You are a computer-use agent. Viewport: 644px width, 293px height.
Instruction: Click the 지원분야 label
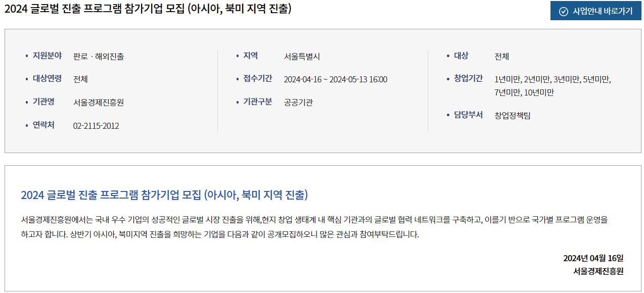(47, 56)
